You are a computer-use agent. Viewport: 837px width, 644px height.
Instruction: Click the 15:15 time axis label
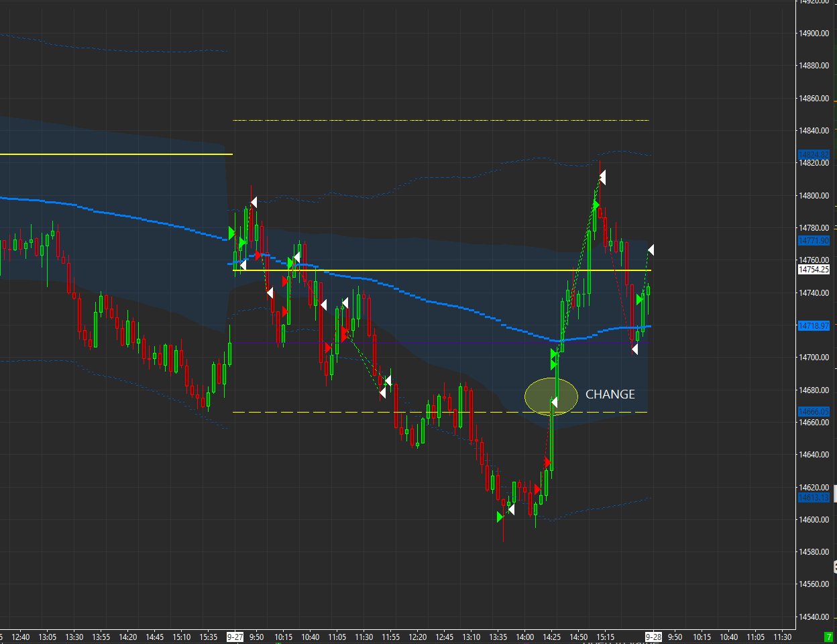click(606, 637)
